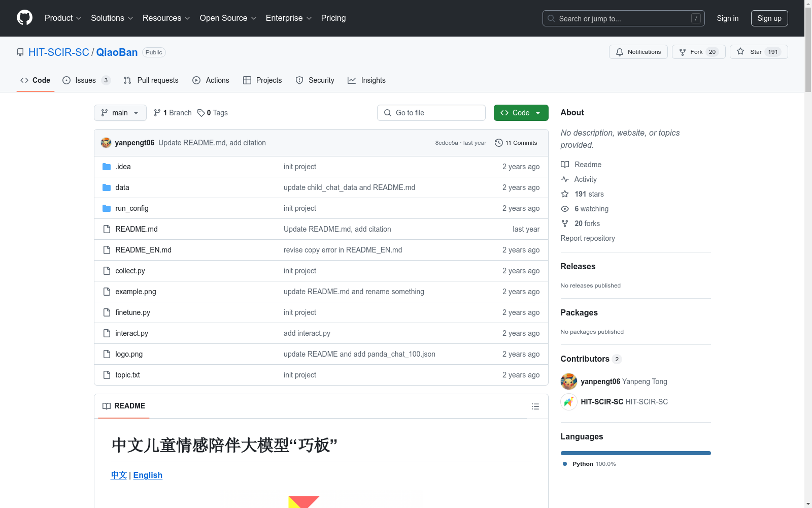Viewport: 812px width, 508px height.
Task: Click the commits history clock icon
Action: 499,143
